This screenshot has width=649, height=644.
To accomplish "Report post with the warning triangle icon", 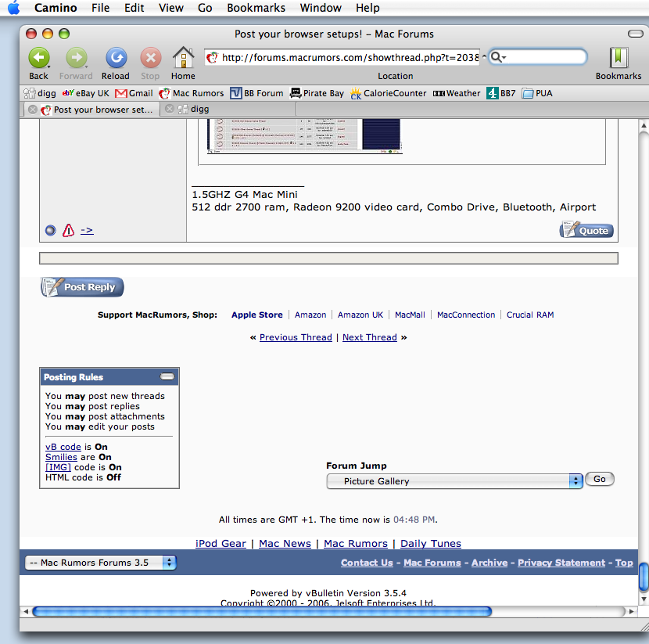I will coord(68,230).
